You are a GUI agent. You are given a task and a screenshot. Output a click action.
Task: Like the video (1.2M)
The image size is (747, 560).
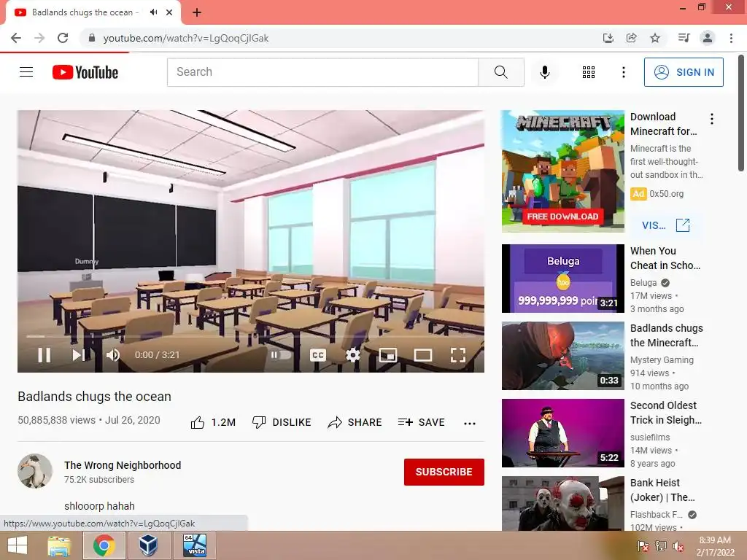[x=213, y=422]
